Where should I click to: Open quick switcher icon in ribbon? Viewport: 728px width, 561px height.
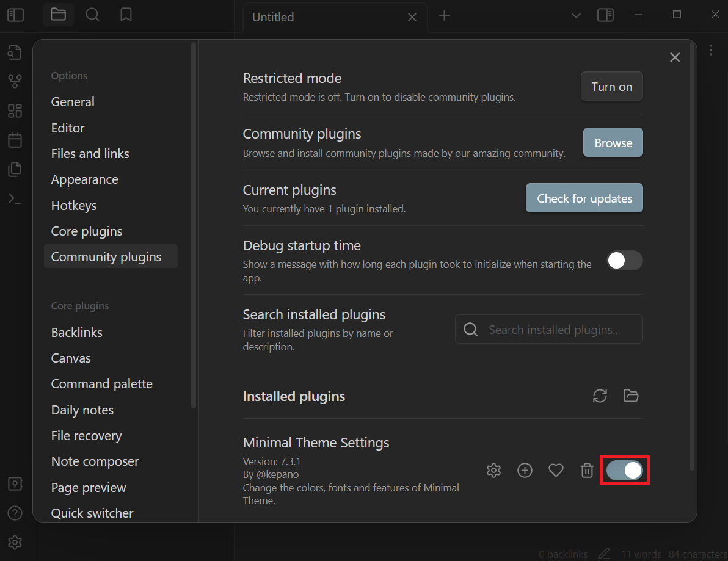tap(15, 52)
